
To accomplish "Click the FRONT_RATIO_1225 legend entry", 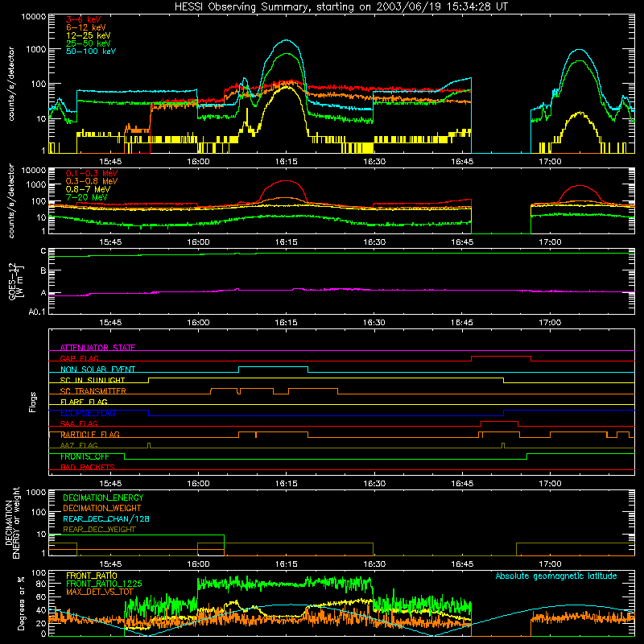I will pos(104,584).
